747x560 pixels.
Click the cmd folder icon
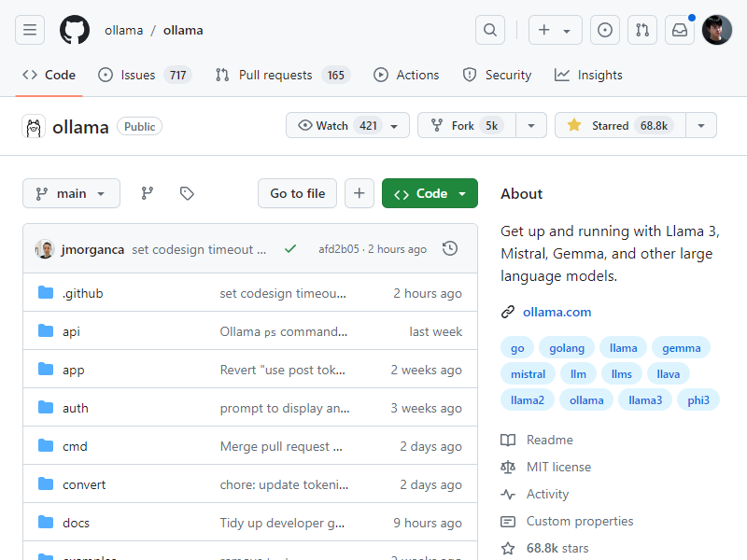pyautogui.click(x=46, y=446)
